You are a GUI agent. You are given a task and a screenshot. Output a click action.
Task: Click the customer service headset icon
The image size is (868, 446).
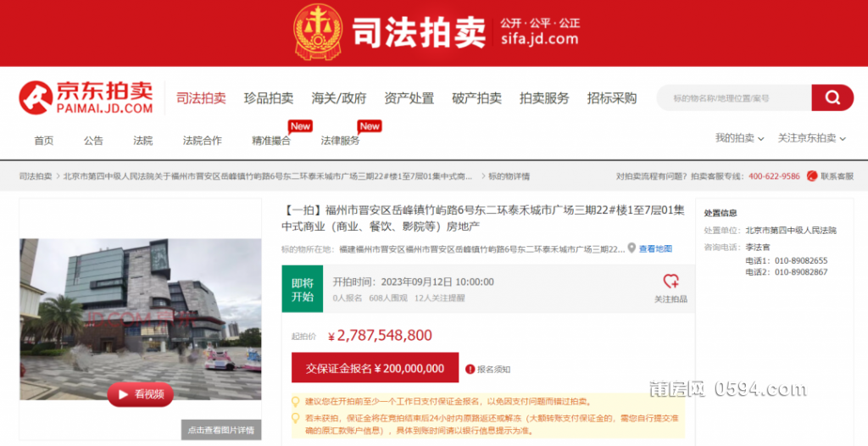[x=812, y=176]
